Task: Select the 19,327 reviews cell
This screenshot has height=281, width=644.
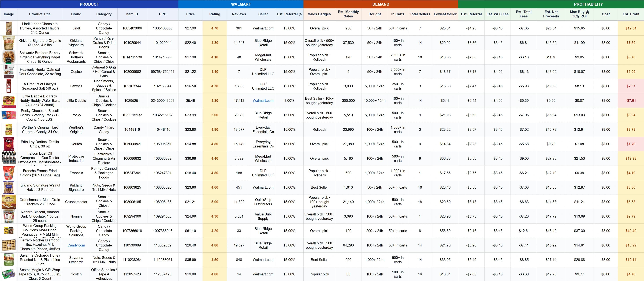Action: [239, 245]
